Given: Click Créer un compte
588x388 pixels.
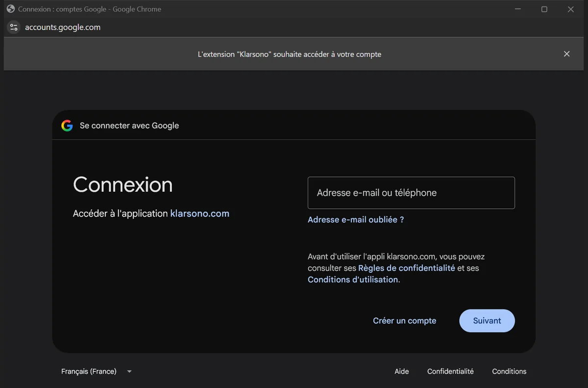Looking at the screenshot, I should [x=405, y=321].
